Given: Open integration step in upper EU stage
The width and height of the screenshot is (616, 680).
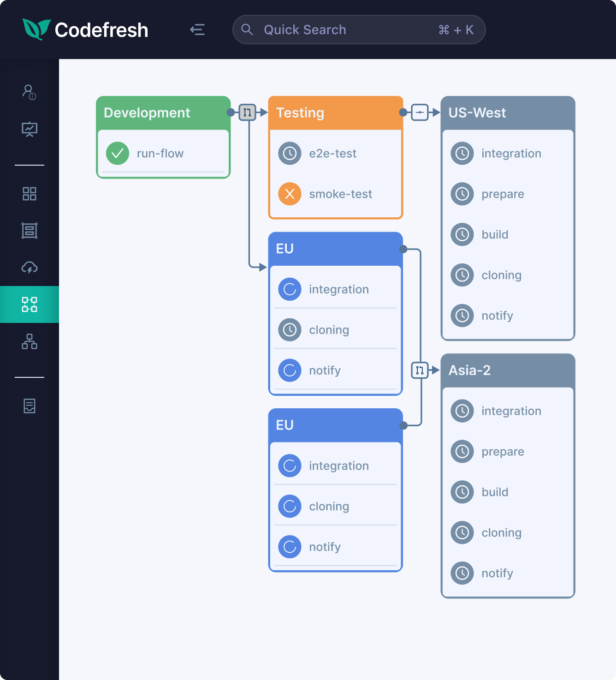Looking at the screenshot, I should coord(336,289).
